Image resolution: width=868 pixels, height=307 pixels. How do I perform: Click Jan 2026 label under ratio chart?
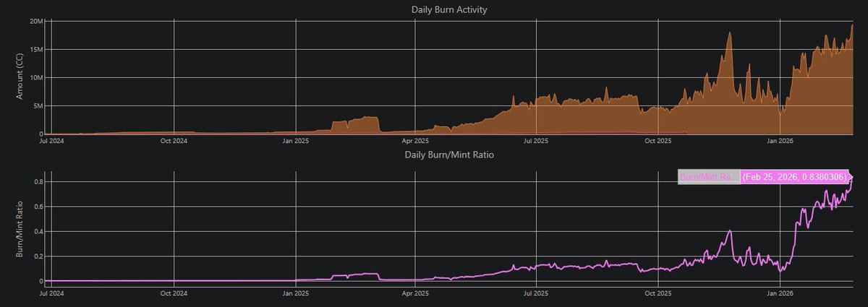click(x=779, y=294)
